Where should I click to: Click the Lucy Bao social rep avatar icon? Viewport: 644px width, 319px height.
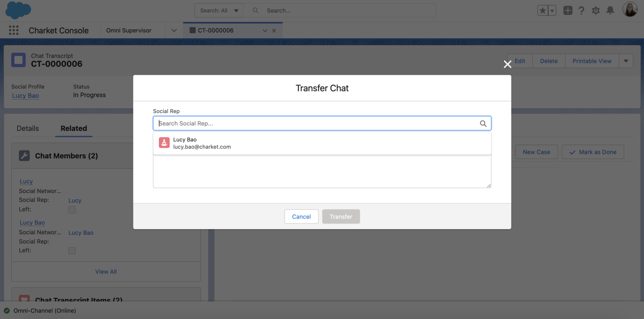(164, 143)
